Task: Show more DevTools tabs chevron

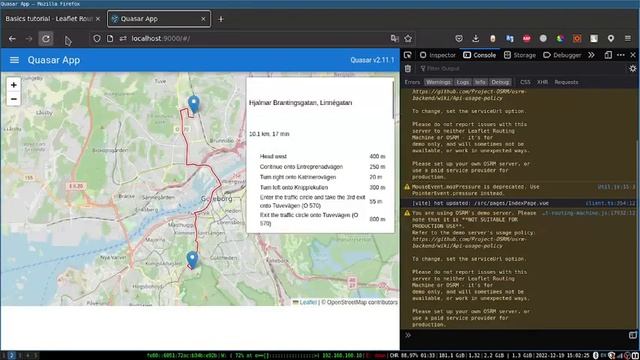Action: 591,55
